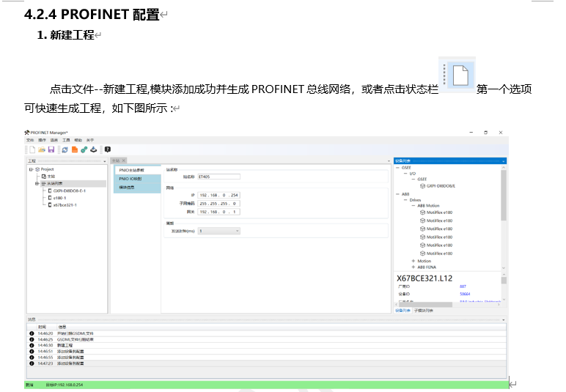Collapse the top-level GSEE device group
Viewport: 566px width, 392px height.
[x=398, y=168]
